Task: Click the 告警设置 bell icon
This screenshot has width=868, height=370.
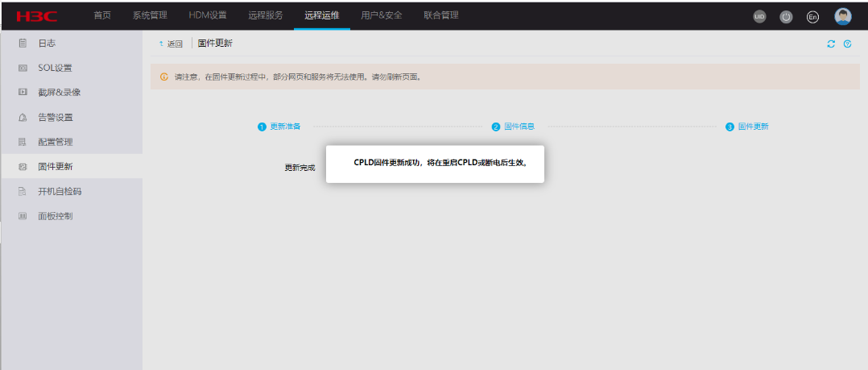Action: 23,118
